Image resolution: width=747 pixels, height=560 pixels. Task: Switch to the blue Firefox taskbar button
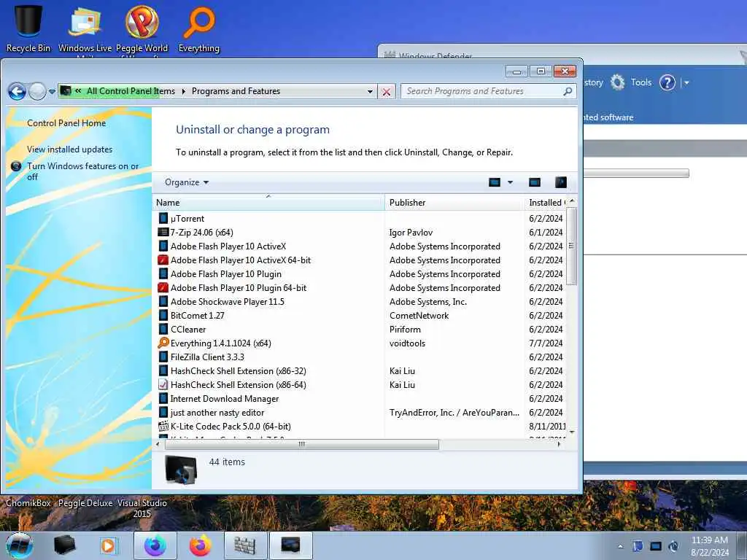coord(155,545)
